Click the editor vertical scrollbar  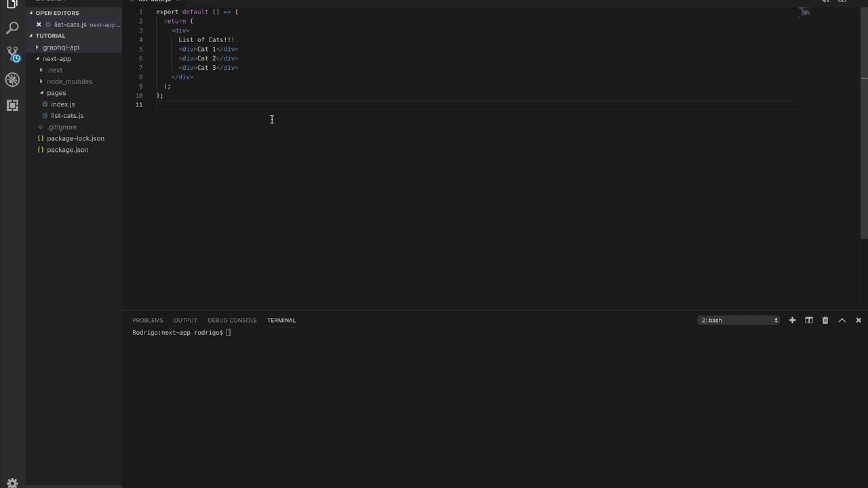864,123
